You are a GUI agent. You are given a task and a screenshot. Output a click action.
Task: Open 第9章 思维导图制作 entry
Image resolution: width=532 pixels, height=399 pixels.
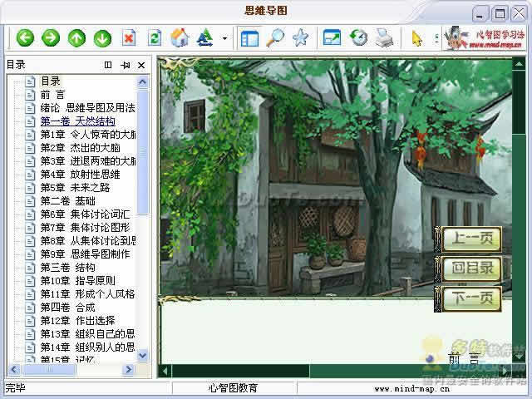(85, 254)
